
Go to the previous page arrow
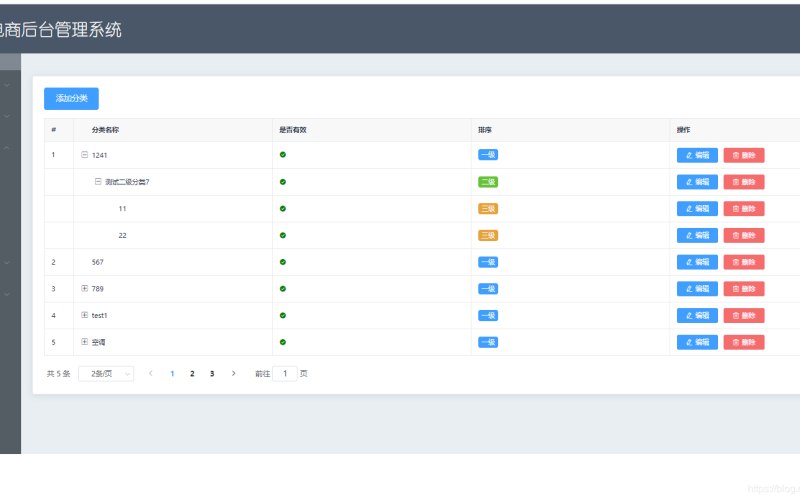pyautogui.click(x=151, y=373)
